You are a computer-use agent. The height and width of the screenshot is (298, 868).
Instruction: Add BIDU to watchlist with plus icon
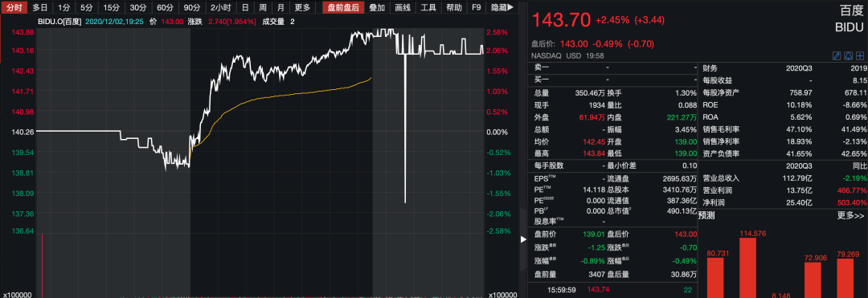[860, 56]
